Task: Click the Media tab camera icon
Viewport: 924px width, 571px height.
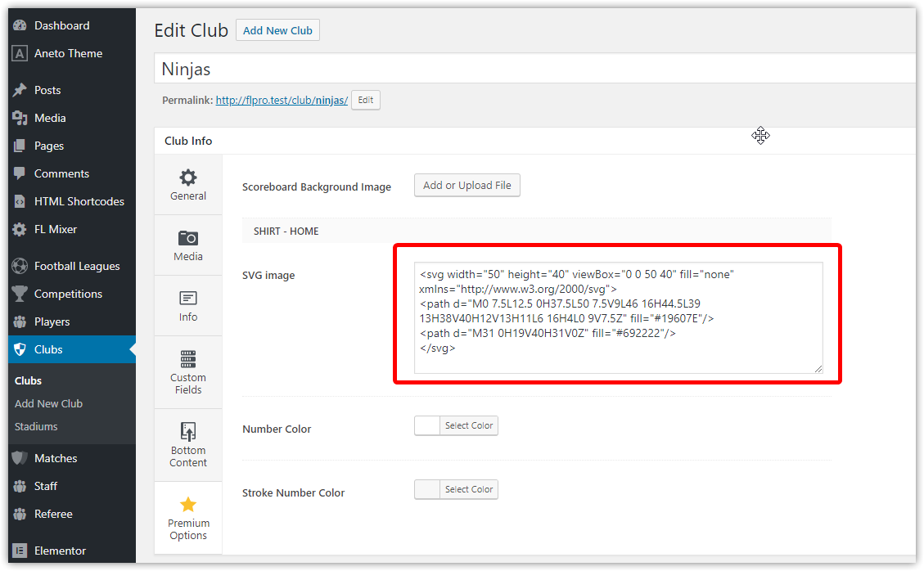Action: (188, 238)
